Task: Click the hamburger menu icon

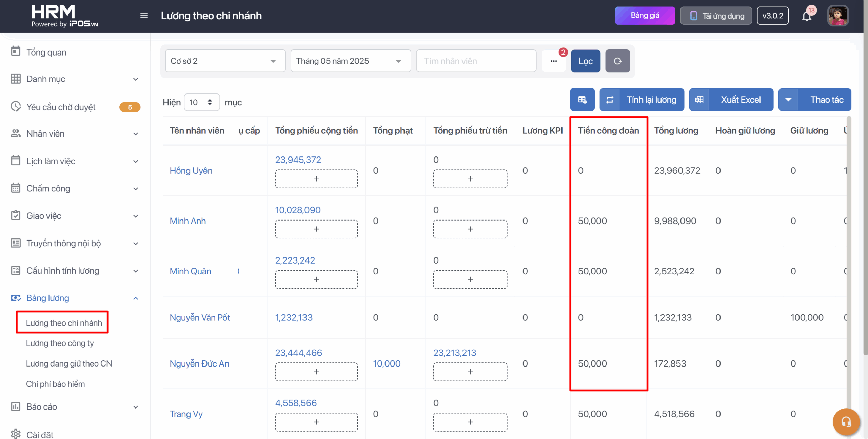Action: tap(144, 16)
